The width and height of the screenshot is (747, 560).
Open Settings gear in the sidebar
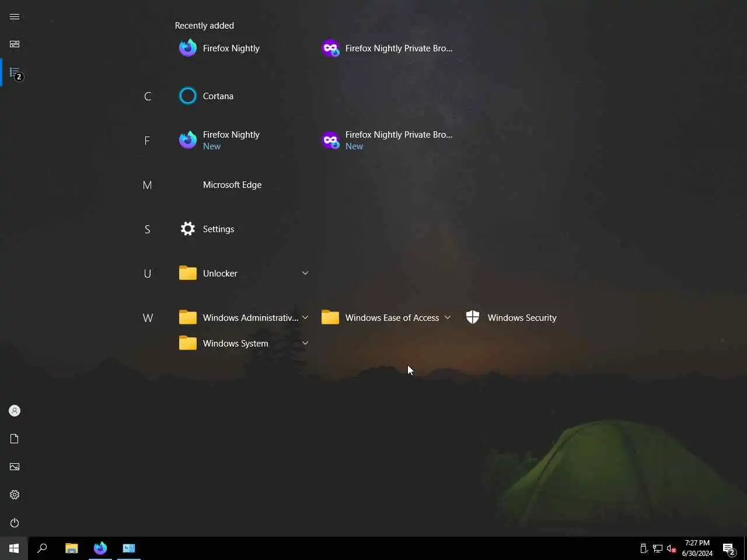pyautogui.click(x=15, y=495)
